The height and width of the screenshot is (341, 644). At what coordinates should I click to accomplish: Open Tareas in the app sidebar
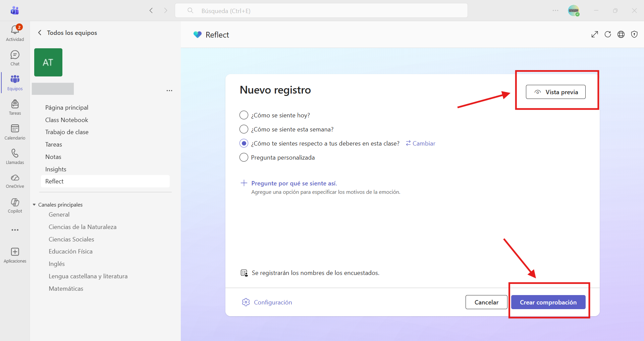[x=15, y=107]
